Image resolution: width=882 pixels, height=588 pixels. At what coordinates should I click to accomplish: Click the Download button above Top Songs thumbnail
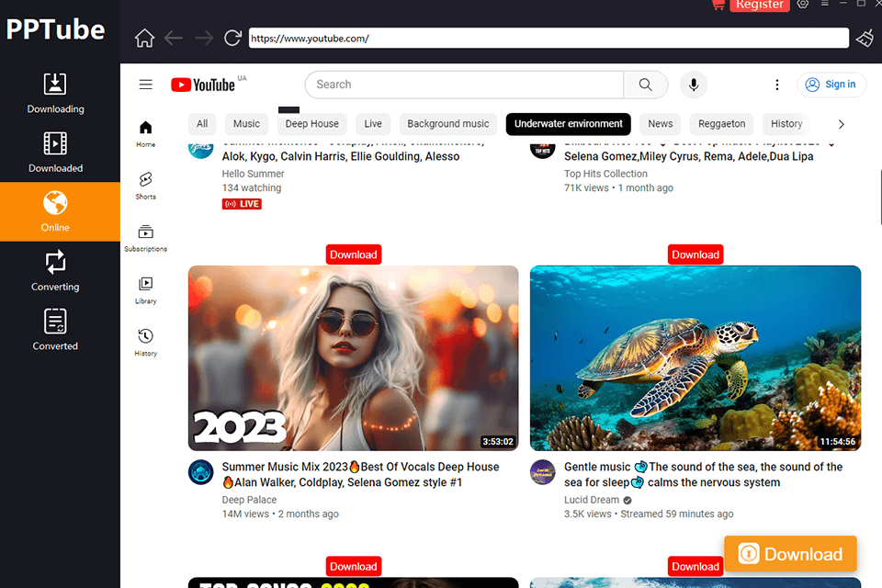coord(353,566)
